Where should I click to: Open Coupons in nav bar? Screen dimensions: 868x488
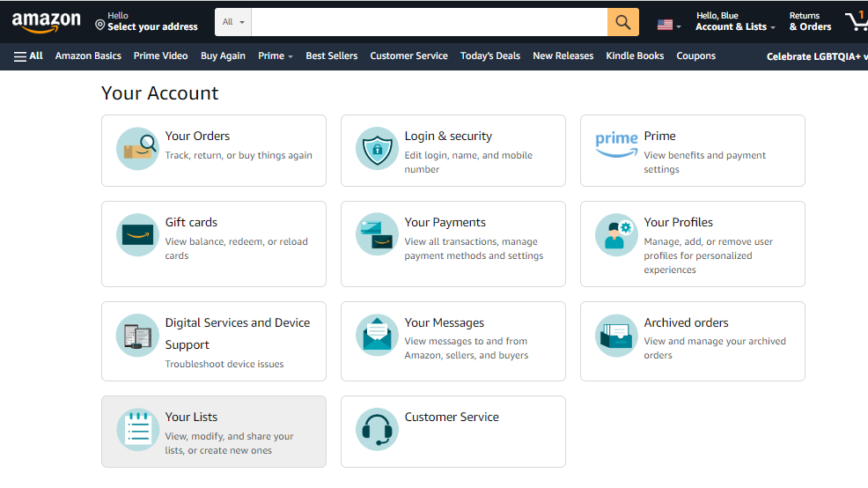tap(695, 56)
